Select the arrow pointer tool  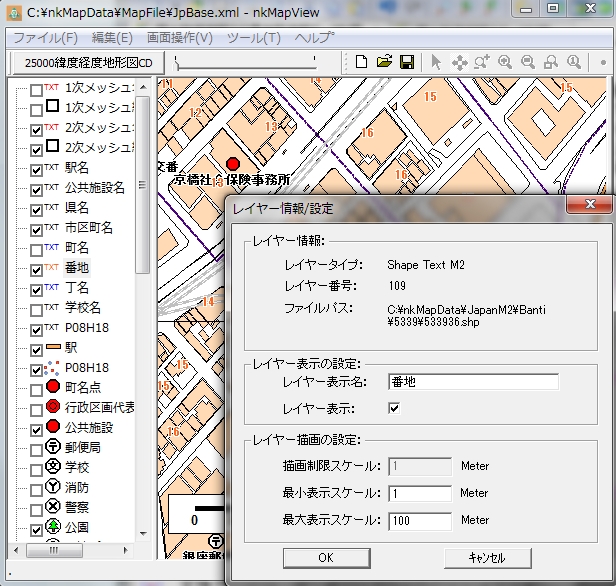pos(436,62)
